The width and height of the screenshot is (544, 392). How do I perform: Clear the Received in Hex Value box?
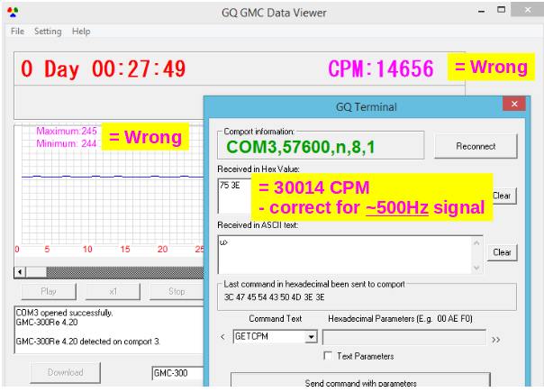coord(504,196)
